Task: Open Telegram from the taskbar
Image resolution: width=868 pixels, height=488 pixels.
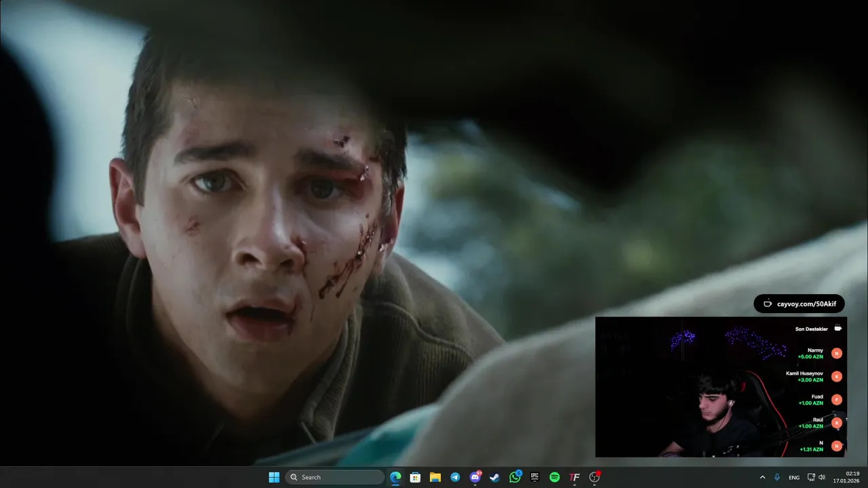Action: 455,477
